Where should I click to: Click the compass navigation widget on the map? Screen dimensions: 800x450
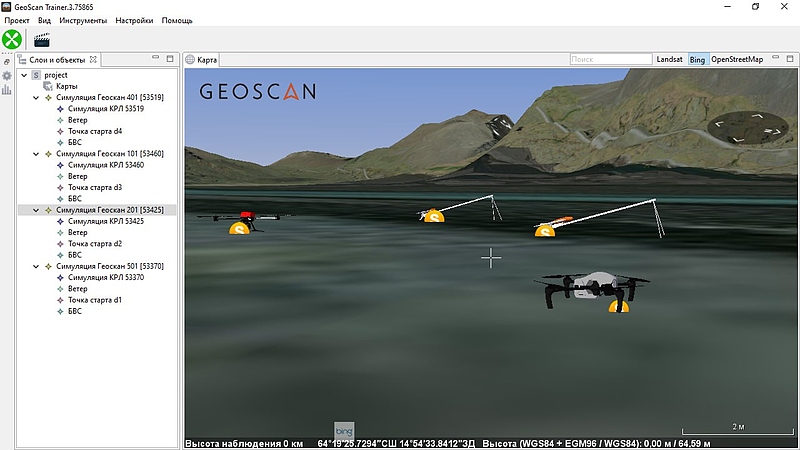coord(747,128)
